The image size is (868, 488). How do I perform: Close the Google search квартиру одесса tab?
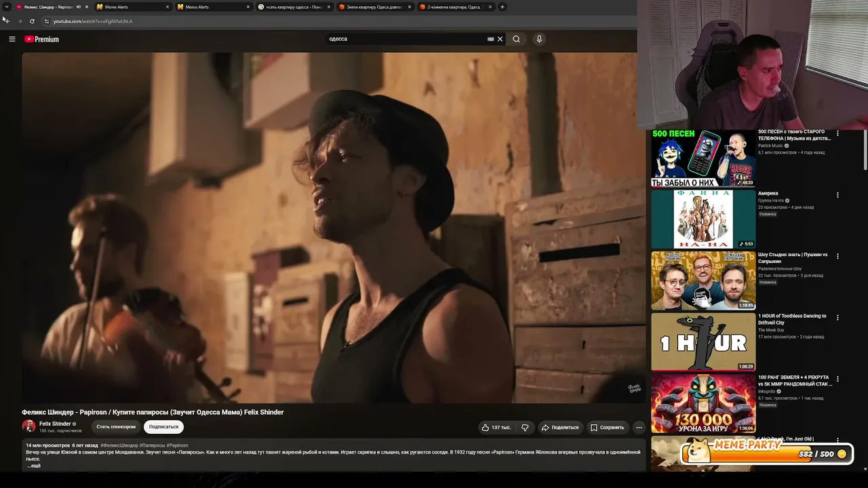point(328,7)
